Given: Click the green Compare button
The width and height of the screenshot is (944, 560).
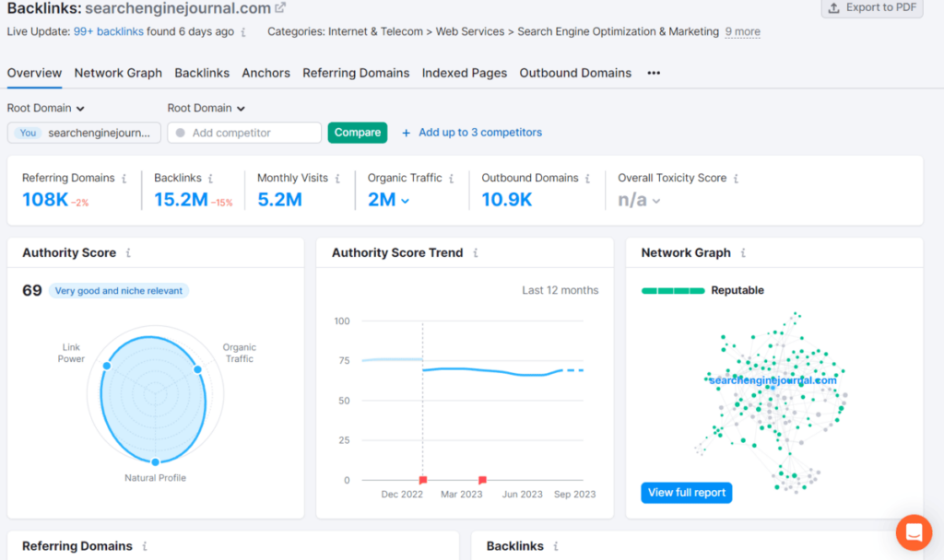Looking at the screenshot, I should 358,133.
